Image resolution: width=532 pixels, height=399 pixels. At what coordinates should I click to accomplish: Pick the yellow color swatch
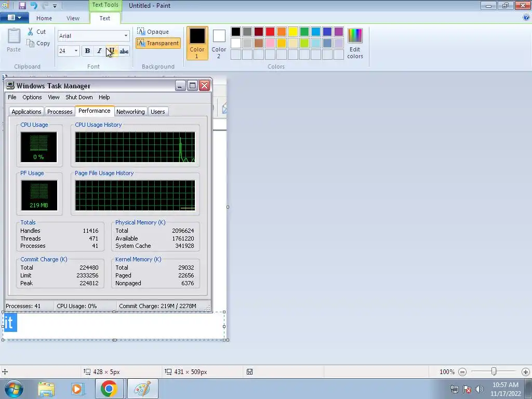[293, 32]
